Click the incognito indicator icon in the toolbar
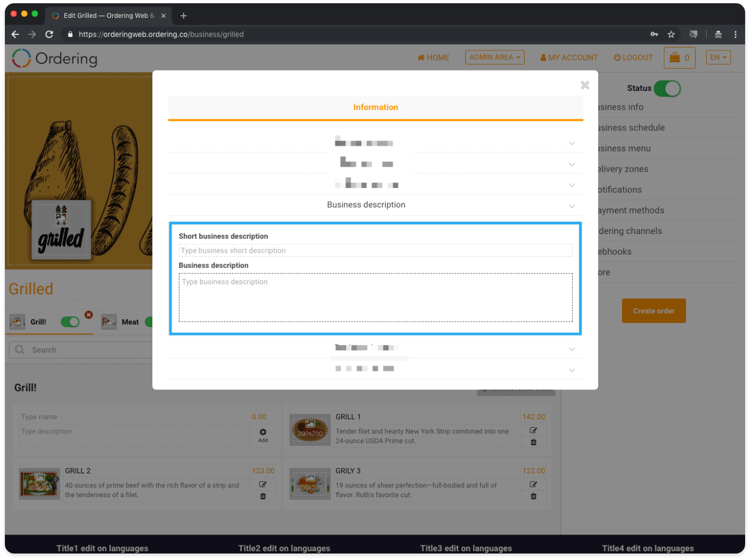750x560 pixels. (x=719, y=34)
